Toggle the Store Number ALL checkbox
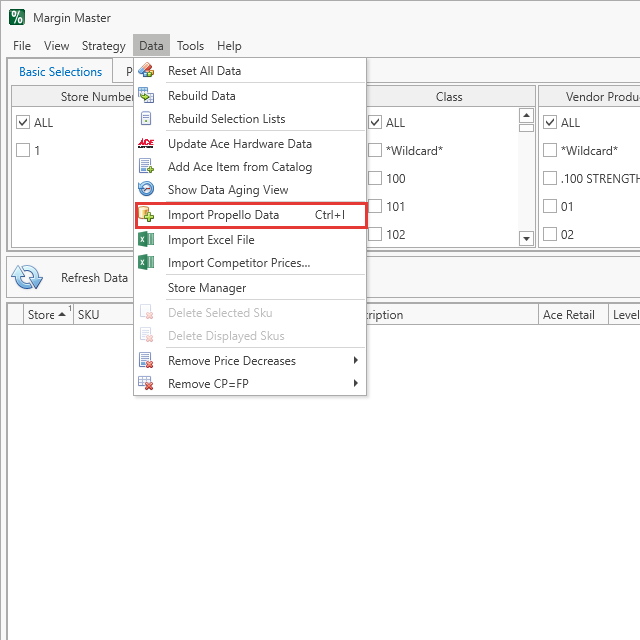The width and height of the screenshot is (640, 640). point(23,122)
